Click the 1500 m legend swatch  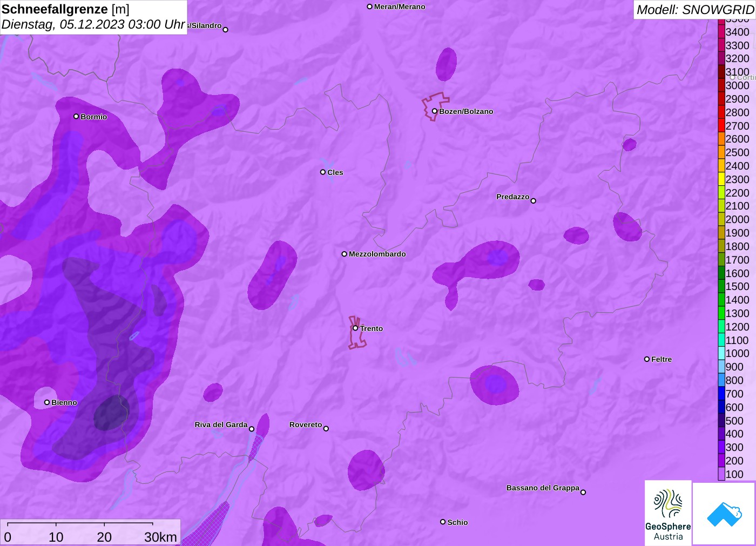721,287
